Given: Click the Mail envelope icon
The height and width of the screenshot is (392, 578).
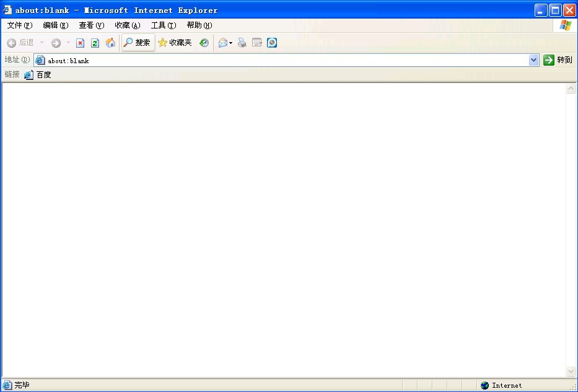Looking at the screenshot, I should click(x=222, y=43).
